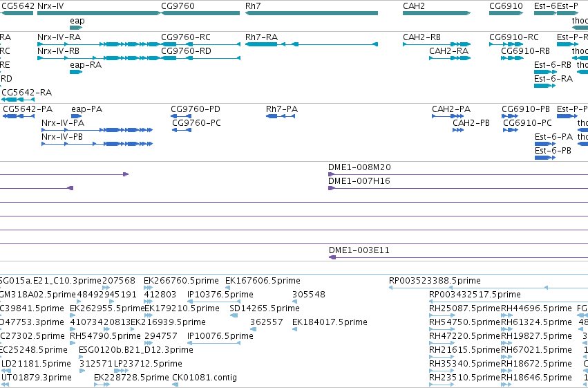
Task: Click EST RH18672.5prime
Action: [x=506, y=371]
